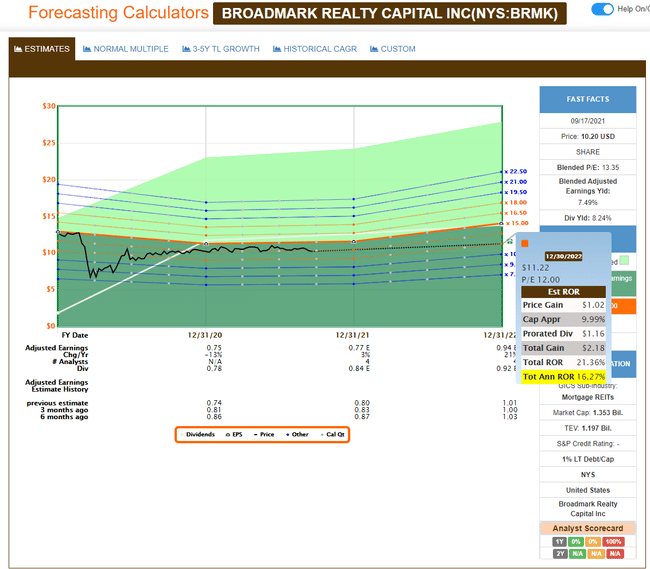Click the Broadmark Realty Capital company title
The image size is (650, 569).
click(390, 13)
